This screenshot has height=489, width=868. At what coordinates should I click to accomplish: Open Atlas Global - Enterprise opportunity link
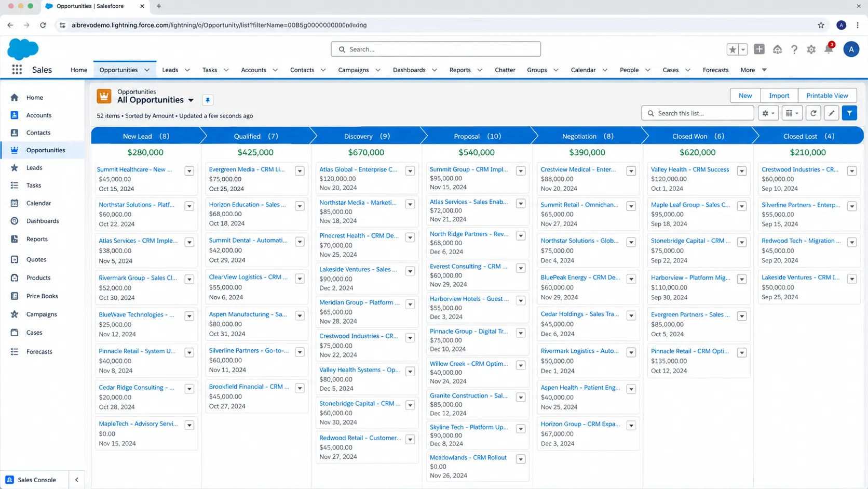pos(358,169)
